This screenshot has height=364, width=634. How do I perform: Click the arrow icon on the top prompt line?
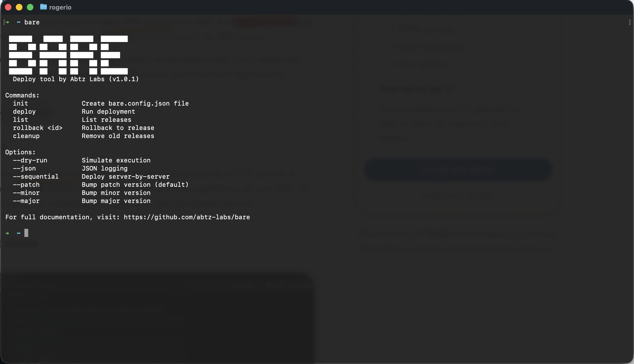7,22
